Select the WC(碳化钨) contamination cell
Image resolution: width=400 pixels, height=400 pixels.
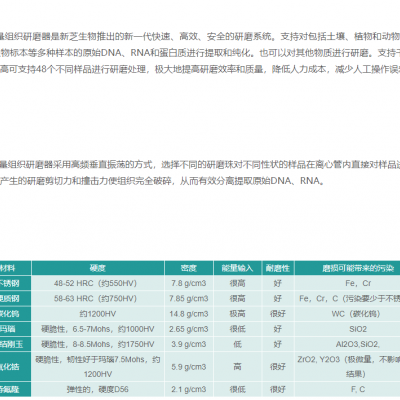click(x=347, y=314)
